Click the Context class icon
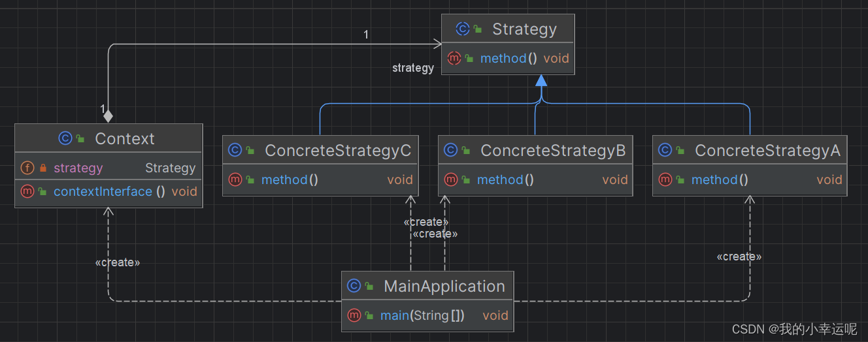Screen dimensions: 868x342 65,138
